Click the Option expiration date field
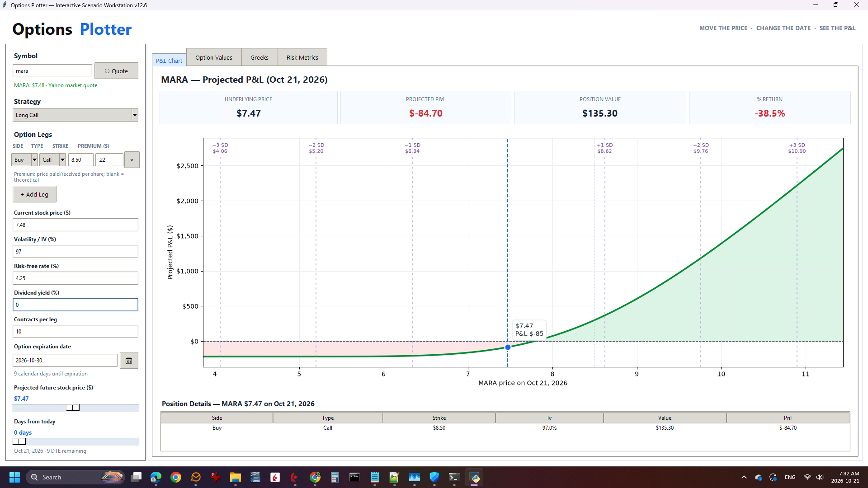 coord(65,361)
